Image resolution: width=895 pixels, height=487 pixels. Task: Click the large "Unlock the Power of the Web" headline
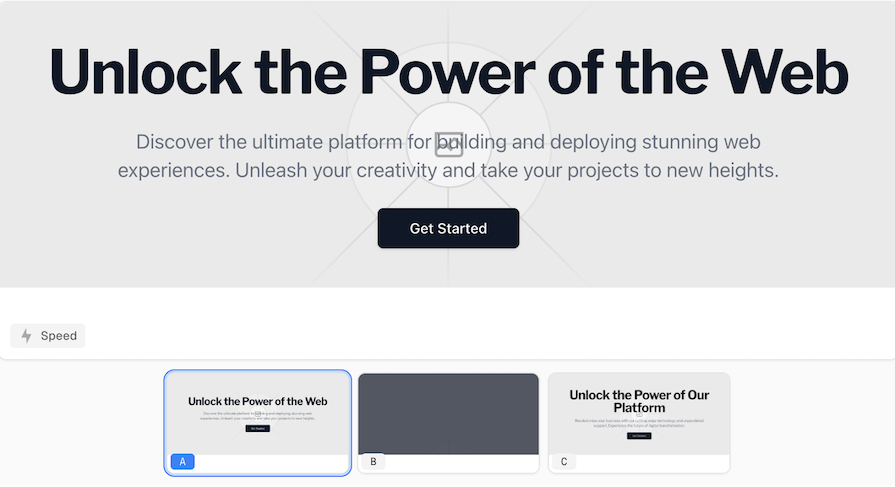pyautogui.click(x=448, y=72)
